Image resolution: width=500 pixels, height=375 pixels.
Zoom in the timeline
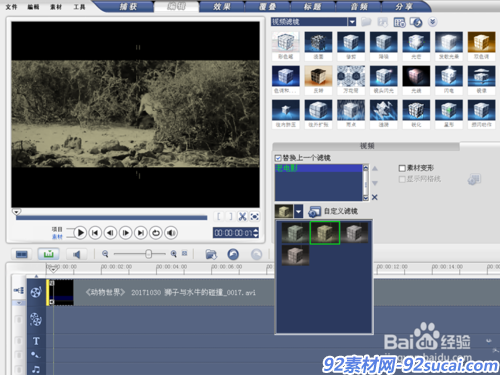pos(174,254)
